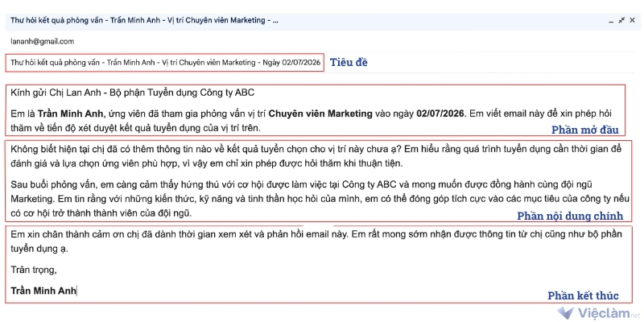The height and width of the screenshot is (322, 644).
Task: Close the email compose window
Action: tap(632, 19)
